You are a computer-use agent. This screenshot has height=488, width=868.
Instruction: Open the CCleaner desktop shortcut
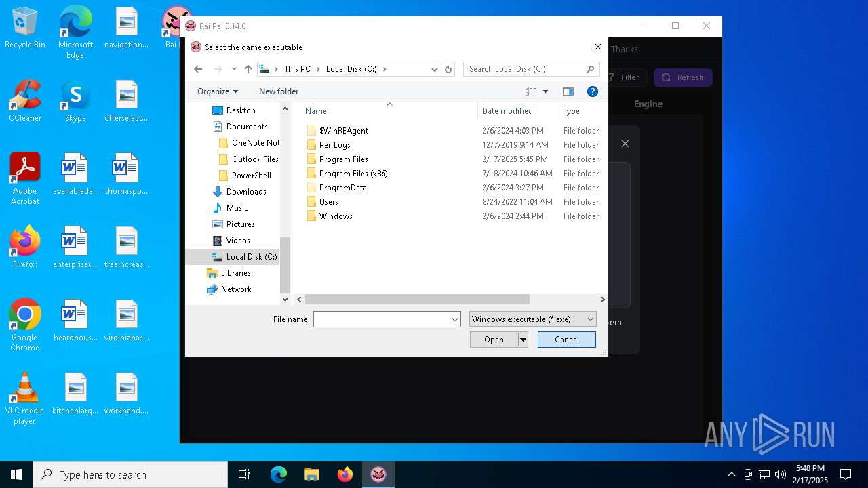[25, 102]
